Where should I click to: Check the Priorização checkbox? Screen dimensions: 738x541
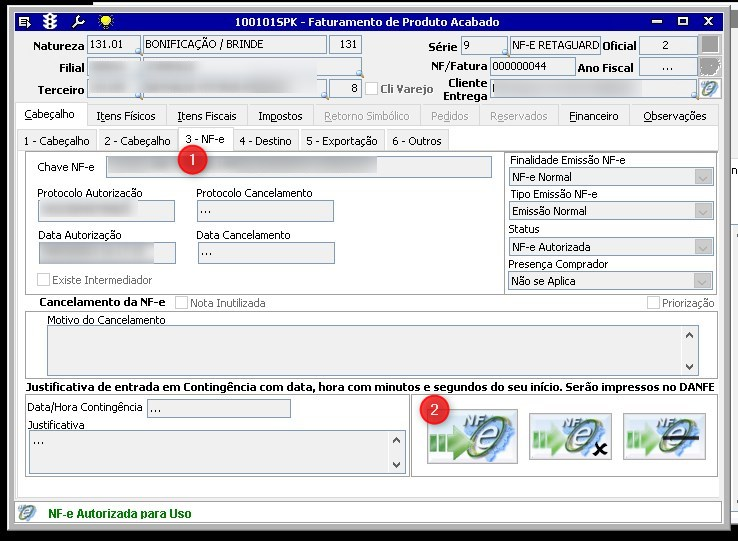pos(653,303)
